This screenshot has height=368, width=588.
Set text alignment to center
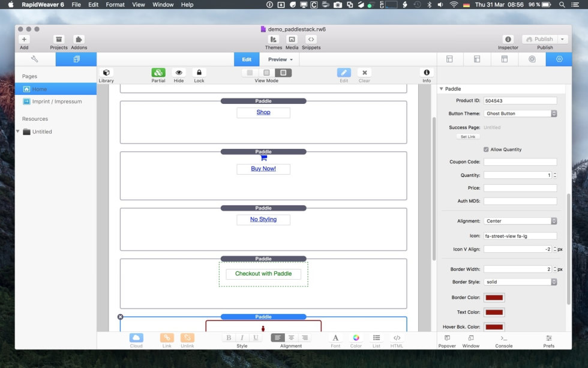pyautogui.click(x=292, y=337)
